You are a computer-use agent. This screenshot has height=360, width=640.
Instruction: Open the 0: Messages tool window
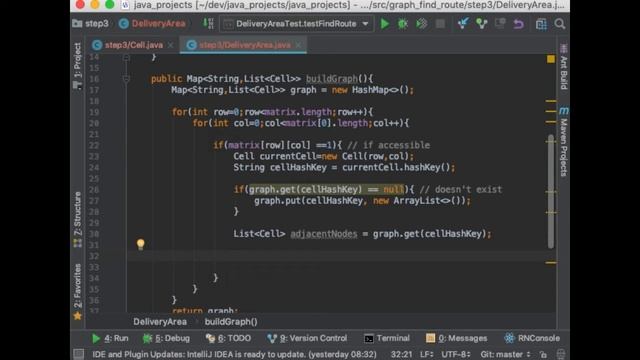pyautogui.click(x=456, y=338)
